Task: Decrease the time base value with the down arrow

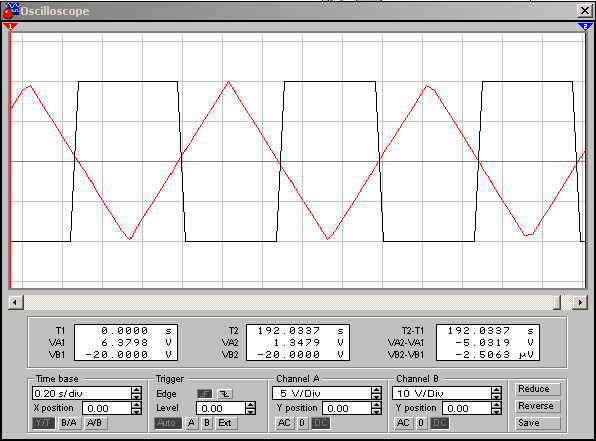Action: [136, 396]
